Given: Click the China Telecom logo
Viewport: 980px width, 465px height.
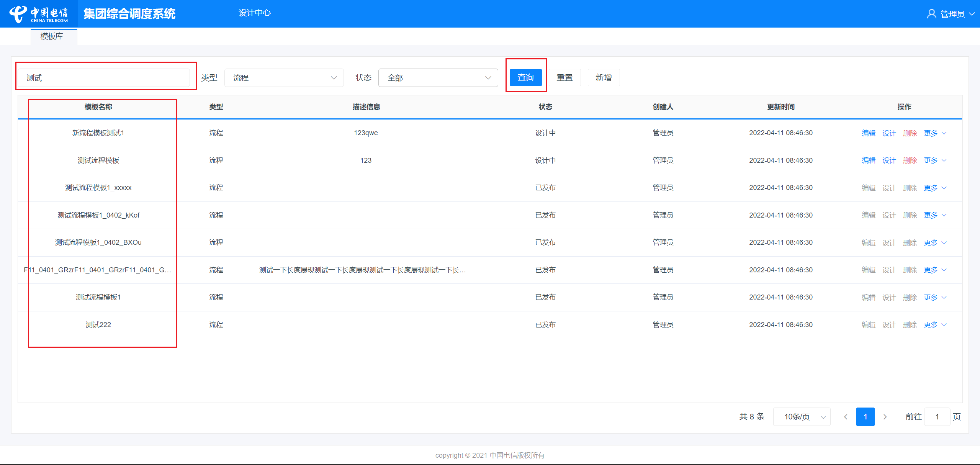Looking at the screenshot, I should click(x=38, y=14).
